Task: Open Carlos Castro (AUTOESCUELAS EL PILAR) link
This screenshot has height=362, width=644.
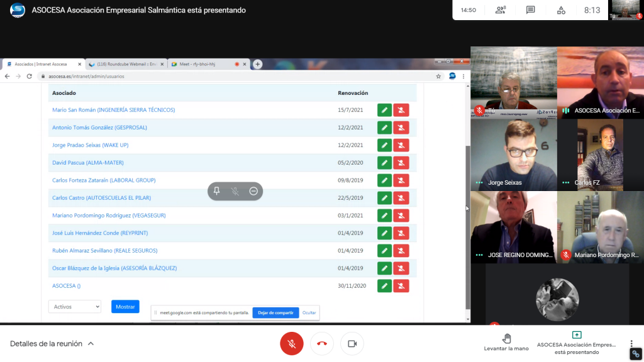Action: [101, 198]
